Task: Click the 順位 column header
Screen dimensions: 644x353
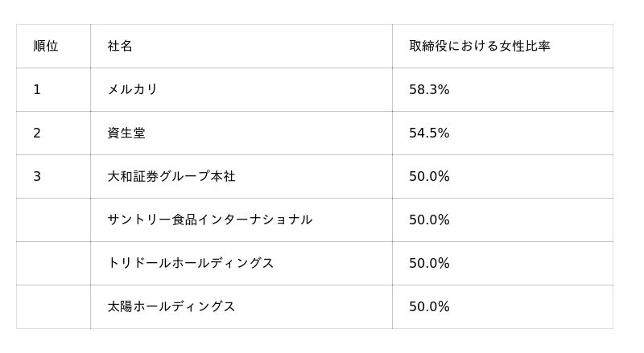Action: pyautogui.click(x=46, y=47)
